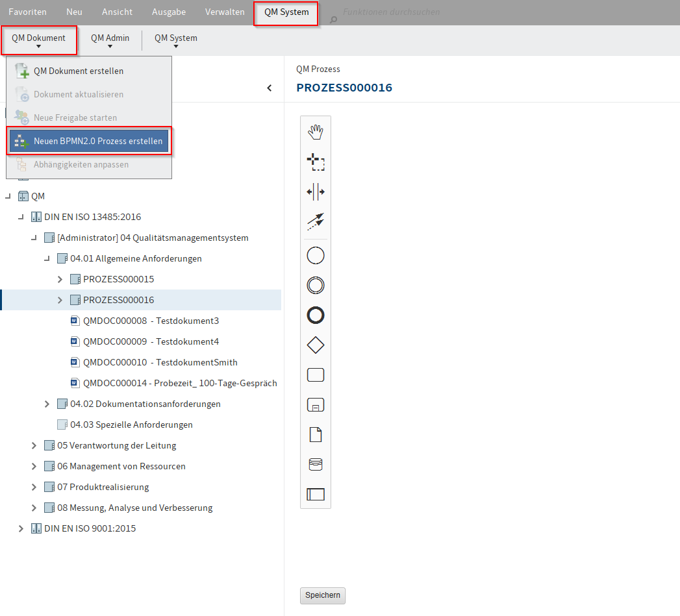Activate the lasso selection tool

[x=315, y=162]
